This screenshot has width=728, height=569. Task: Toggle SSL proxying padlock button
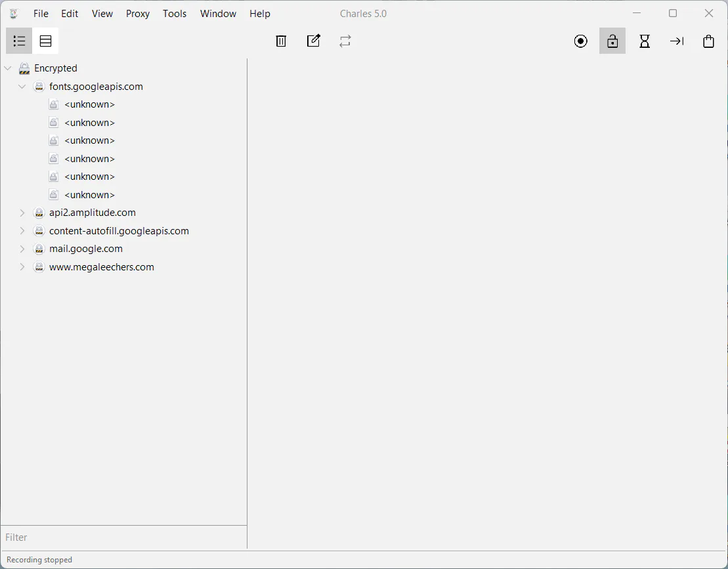point(612,41)
